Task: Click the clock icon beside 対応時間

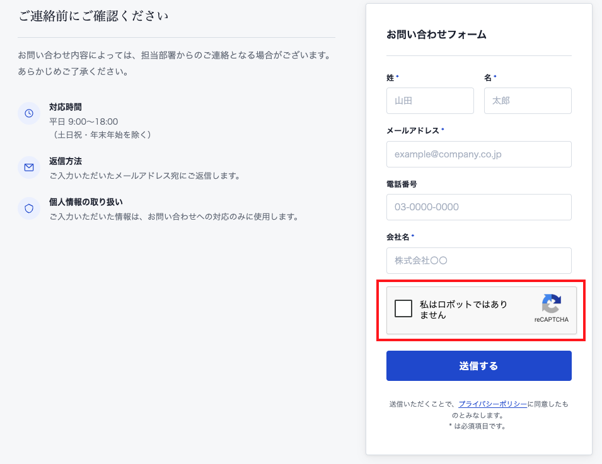Action: (29, 113)
